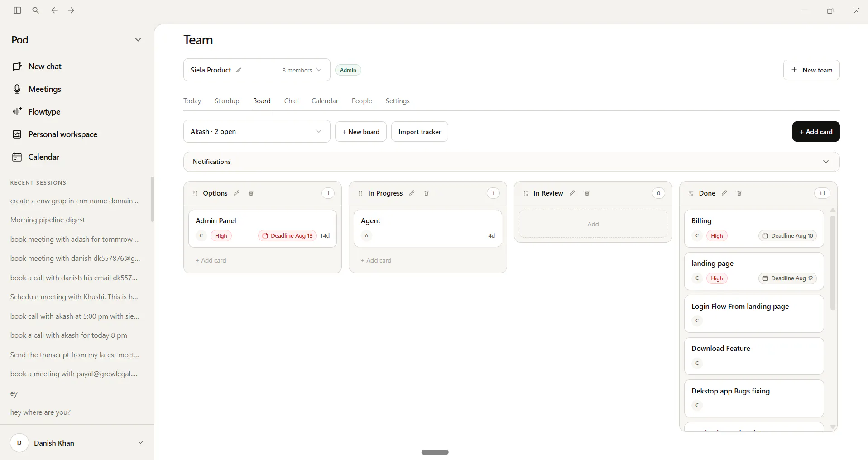Open the Calendar tab in Team
Image resolution: width=868 pixels, height=460 pixels.
click(325, 101)
